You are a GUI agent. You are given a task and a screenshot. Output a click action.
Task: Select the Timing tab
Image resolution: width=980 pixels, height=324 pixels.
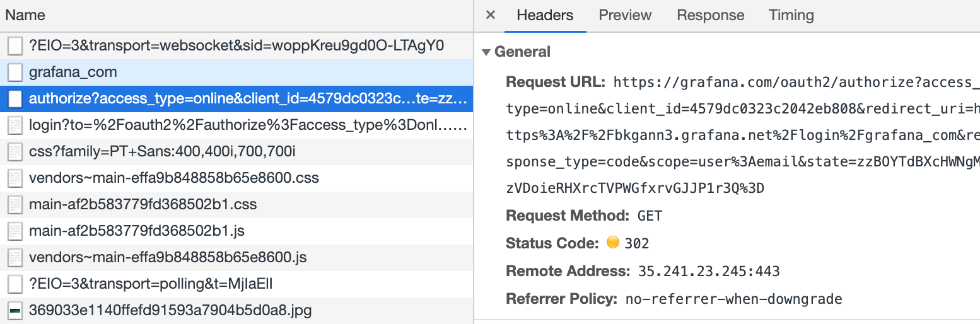coord(791,15)
